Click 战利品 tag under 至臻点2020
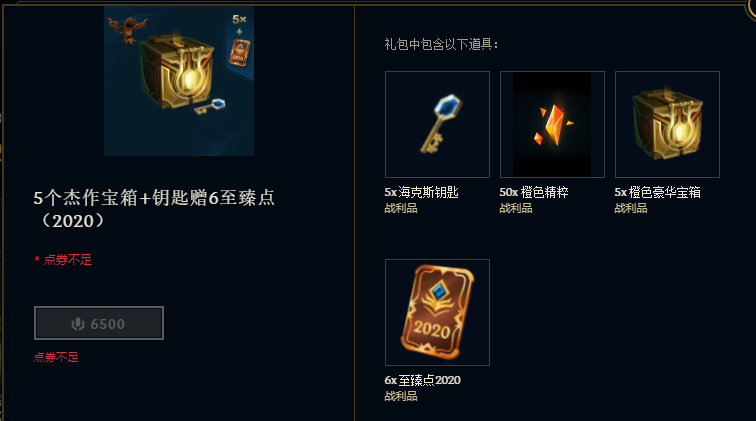This screenshot has width=756, height=421. (401, 396)
